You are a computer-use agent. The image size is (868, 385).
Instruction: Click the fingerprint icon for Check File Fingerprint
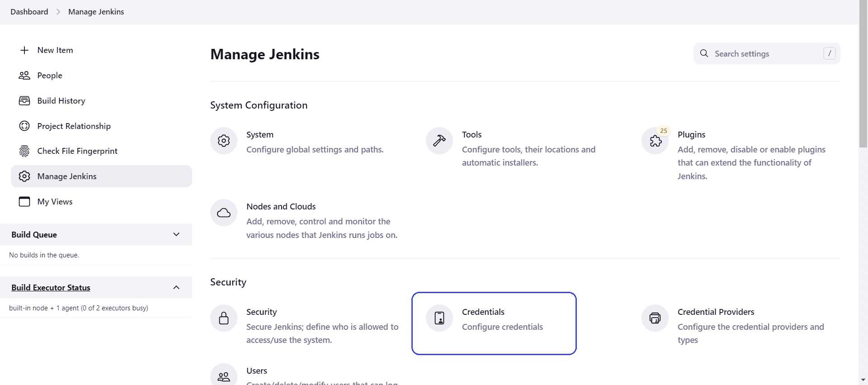click(24, 151)
